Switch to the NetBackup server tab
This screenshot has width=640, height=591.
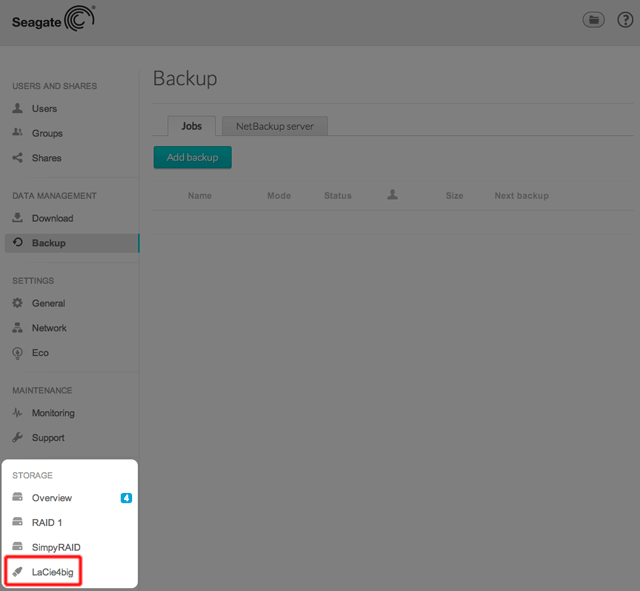(275, 126)
